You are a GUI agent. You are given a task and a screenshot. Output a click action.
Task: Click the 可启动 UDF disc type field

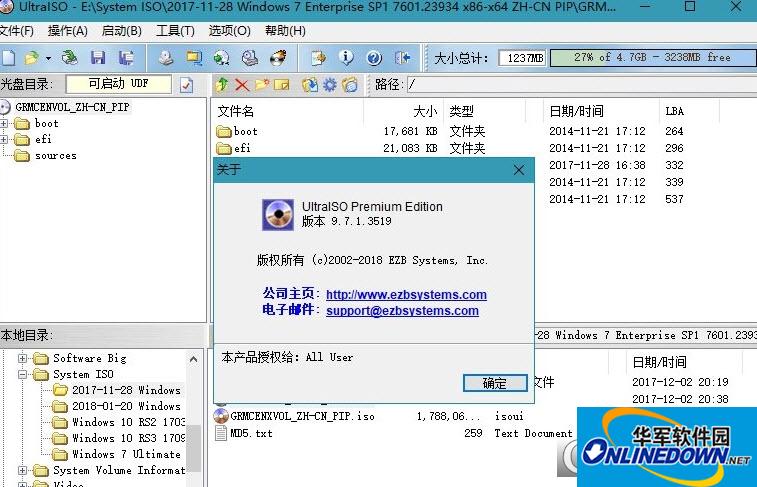119,84
